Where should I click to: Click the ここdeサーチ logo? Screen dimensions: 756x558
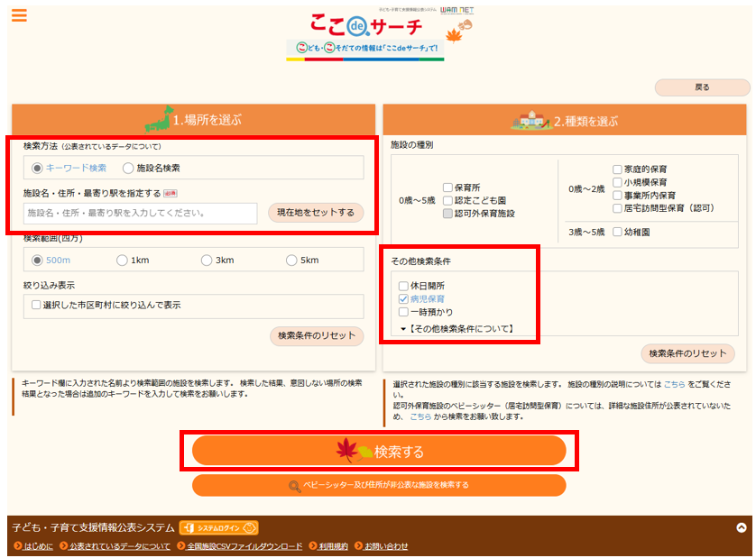[366, 25]
